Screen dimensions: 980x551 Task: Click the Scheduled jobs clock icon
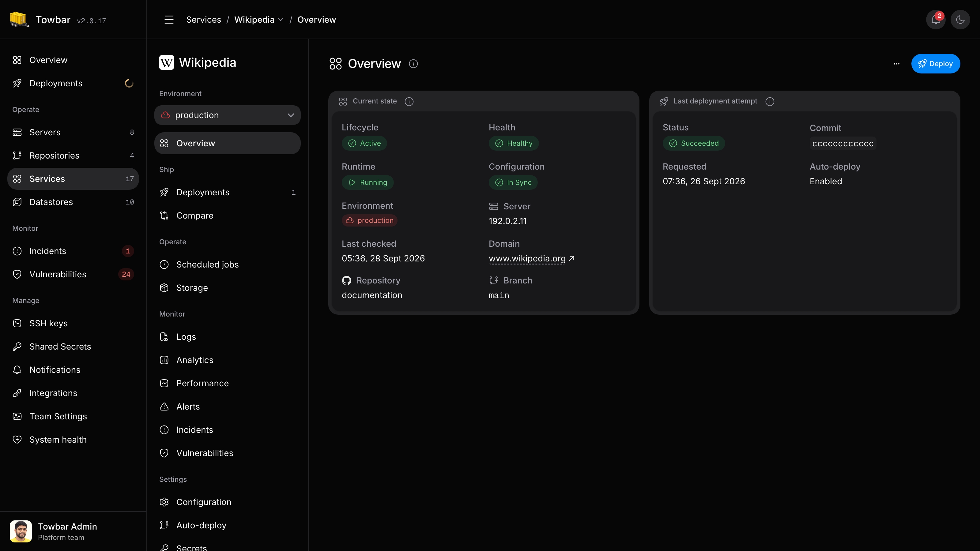pyautogui.click(x=164, y=265)
